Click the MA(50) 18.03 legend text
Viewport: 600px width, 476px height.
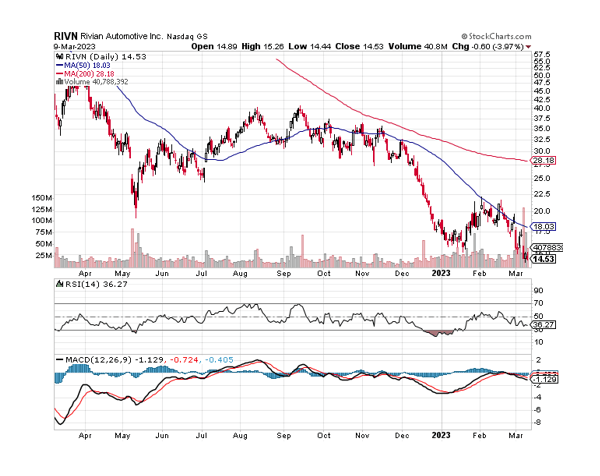point(87,65)
